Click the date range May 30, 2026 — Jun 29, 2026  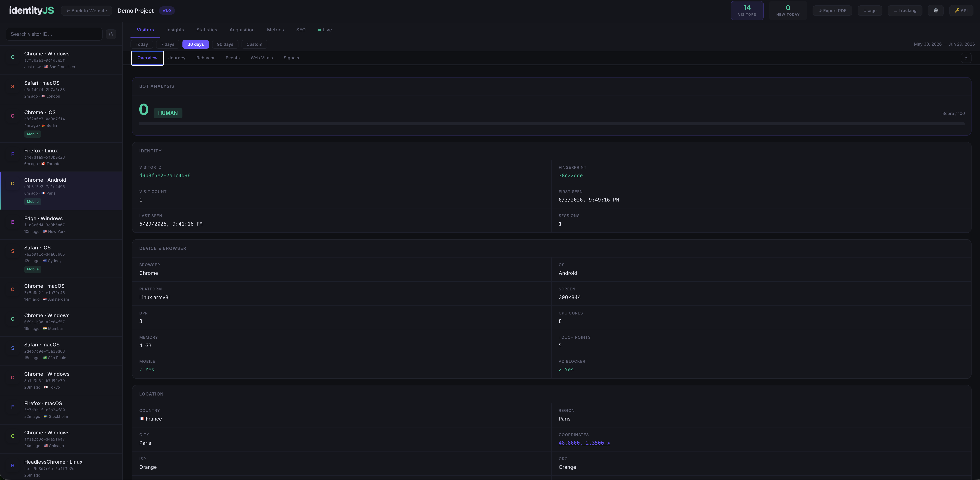point(944,44)
